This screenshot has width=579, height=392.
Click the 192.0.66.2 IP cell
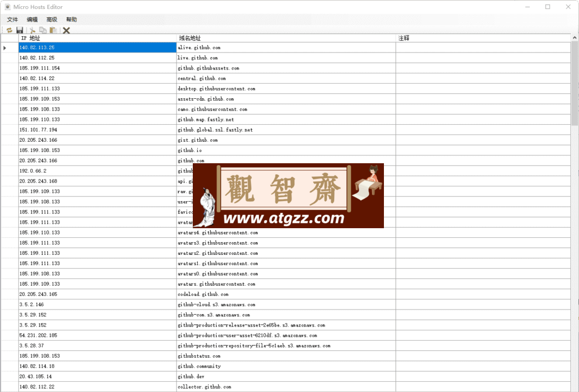pyautogui.click(x=97, y=171)
